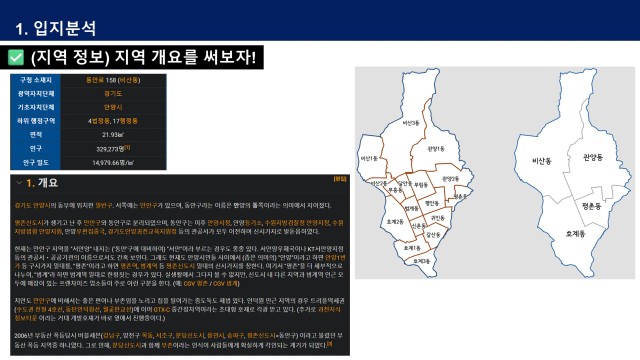Collapse the '1. 개요' section chevron
Viewport: 640px width, 360px height.
click(x=19, y=183)
